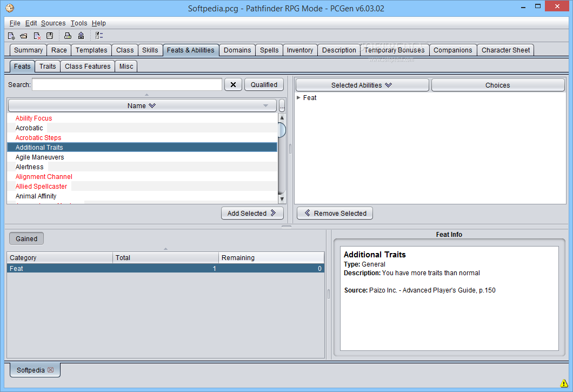Switch to the Spells tab
The height and width of the screenshot is (392, 573).
269,50
